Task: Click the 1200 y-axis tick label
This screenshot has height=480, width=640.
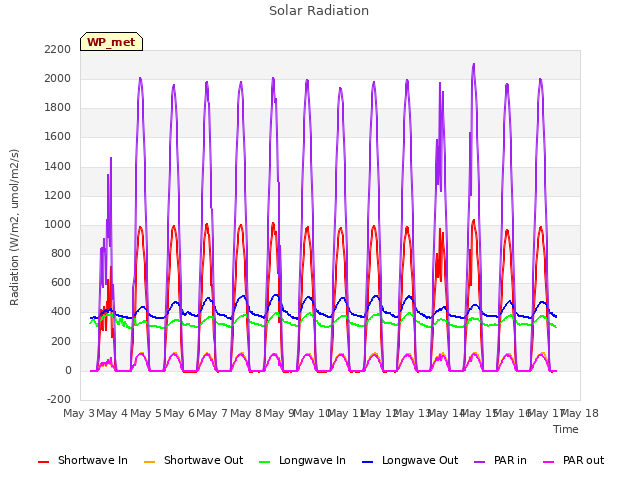Action: pos(58,195)
